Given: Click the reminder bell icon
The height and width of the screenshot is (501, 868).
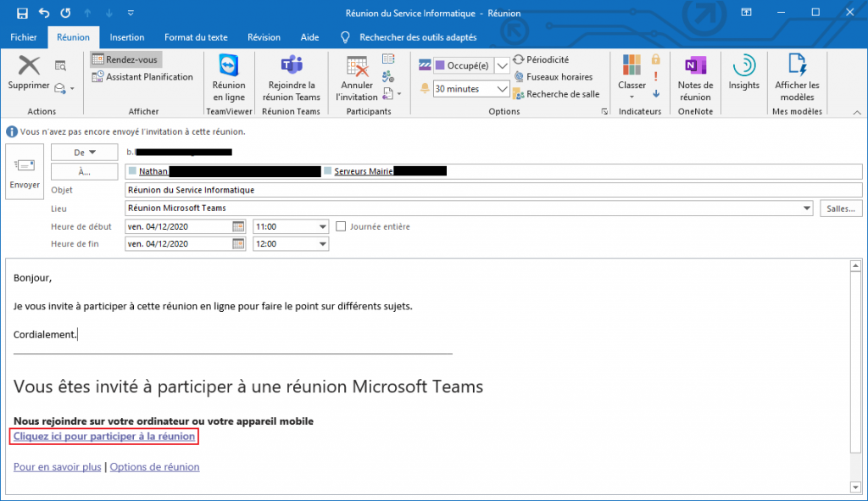Looking at the screenshot, I should [425, 88].
